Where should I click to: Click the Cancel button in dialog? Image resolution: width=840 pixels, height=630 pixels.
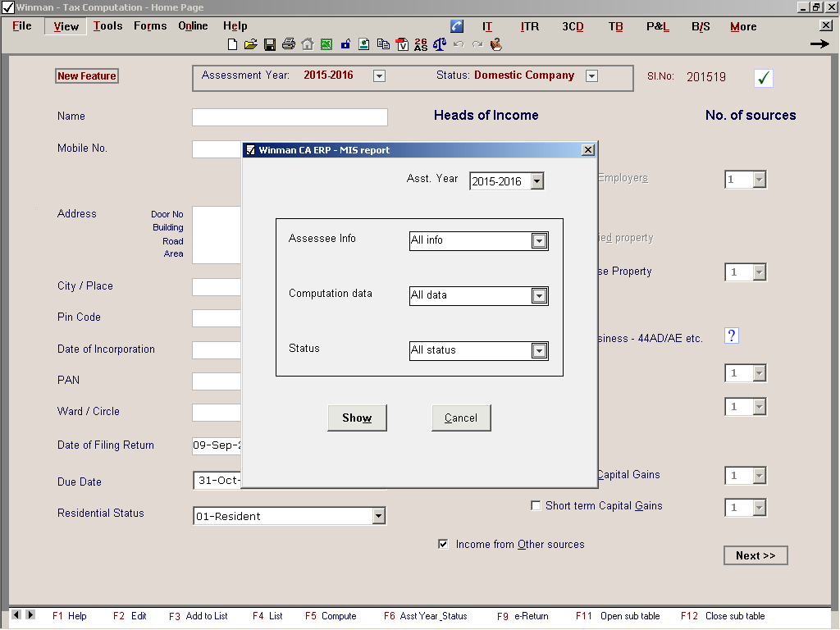(x=461, y=418)
